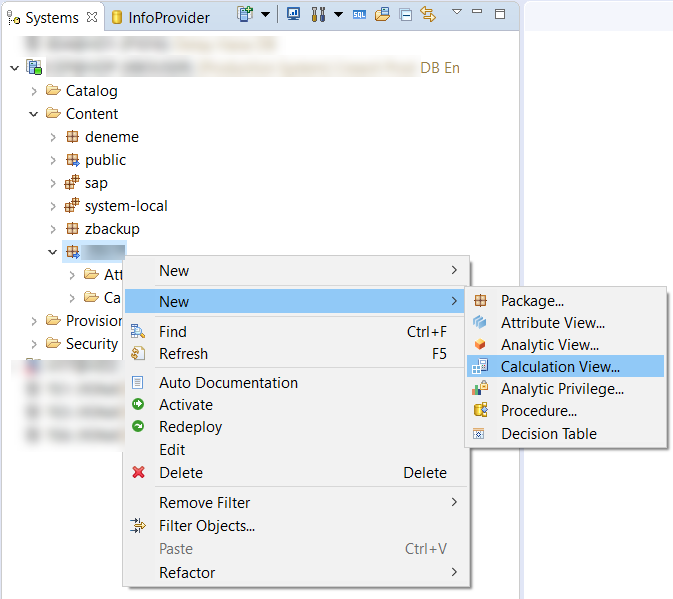673x599 pixels.
Task: Expand the Catalog folder arrow
Action: point(34,91)
